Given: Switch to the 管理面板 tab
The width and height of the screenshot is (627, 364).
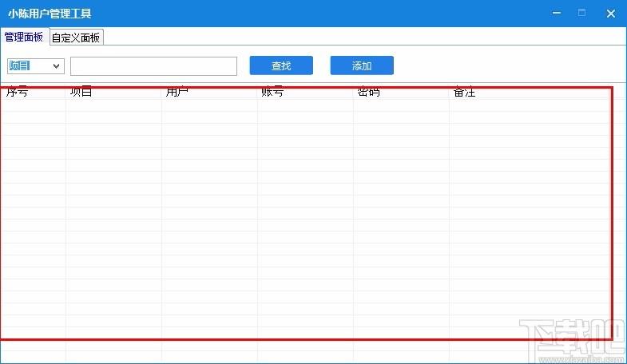Looking at the screenshot, I should pyautogui.click(x=25, y=37).
